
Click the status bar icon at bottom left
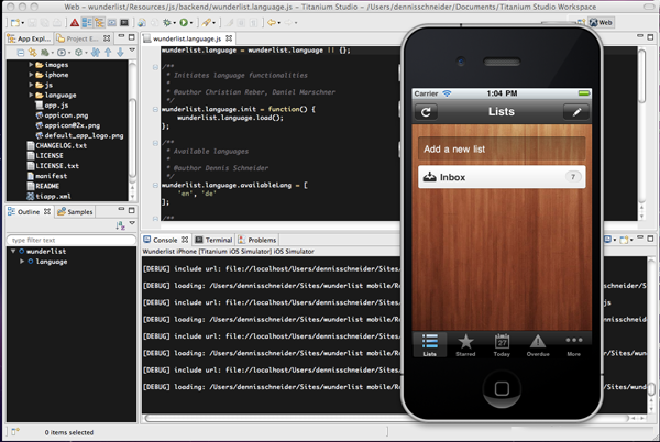15,431
